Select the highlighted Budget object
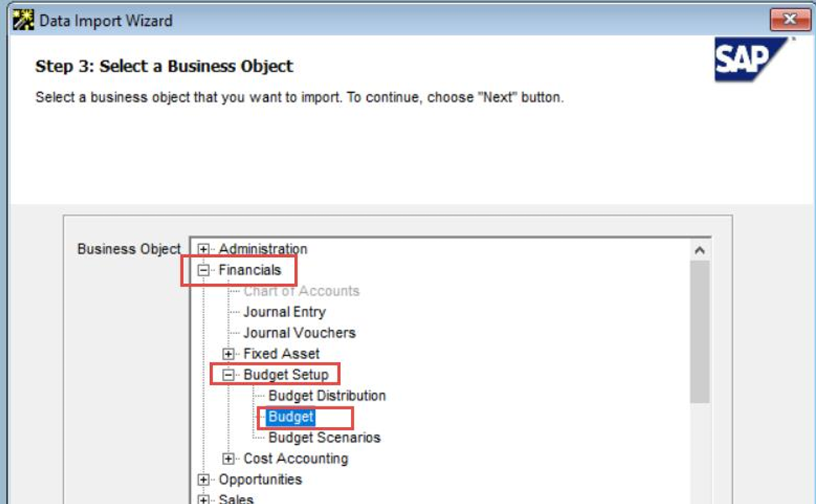Image resolution: width=816 pixels, height=504 pixels. 291,416
